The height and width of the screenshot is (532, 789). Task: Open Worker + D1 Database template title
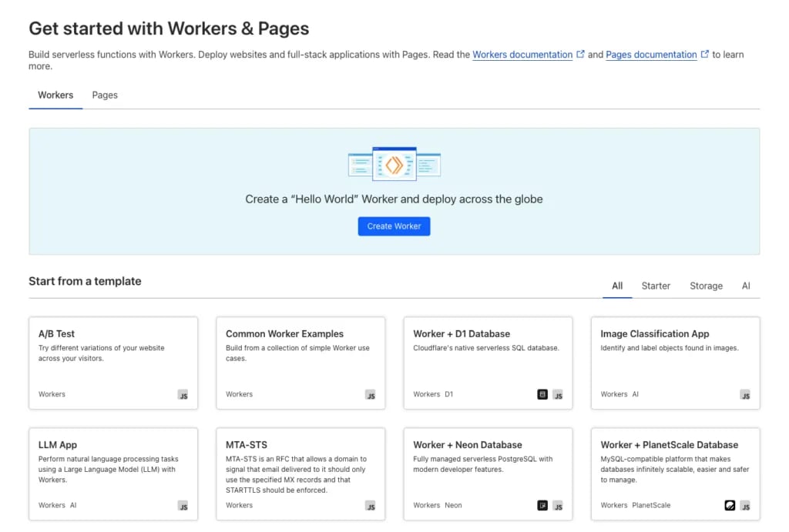462,334
